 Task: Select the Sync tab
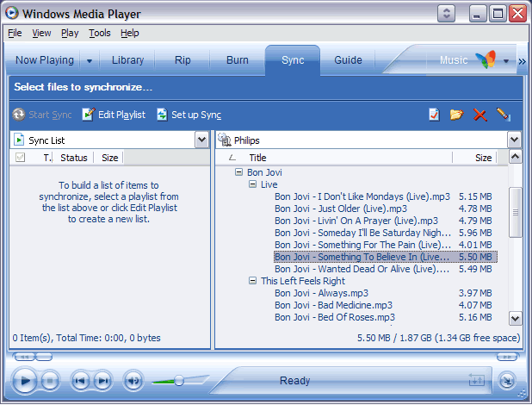(x=293, y=60)
